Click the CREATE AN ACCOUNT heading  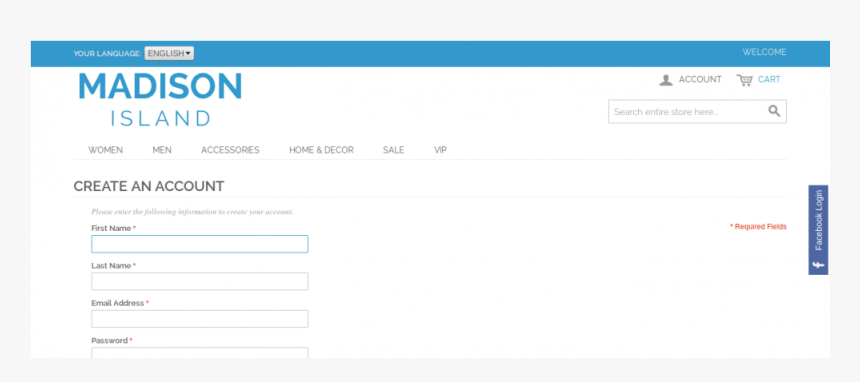pos(149,186)
